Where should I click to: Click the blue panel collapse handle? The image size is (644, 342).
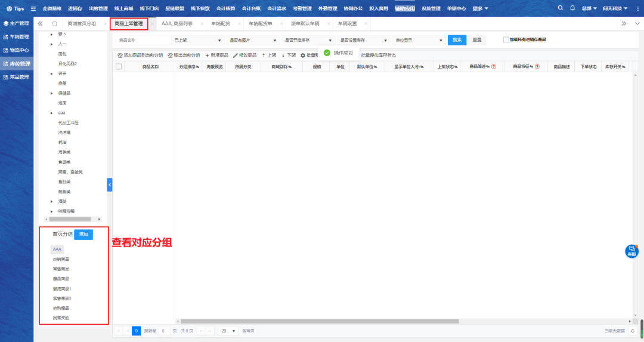110,185
